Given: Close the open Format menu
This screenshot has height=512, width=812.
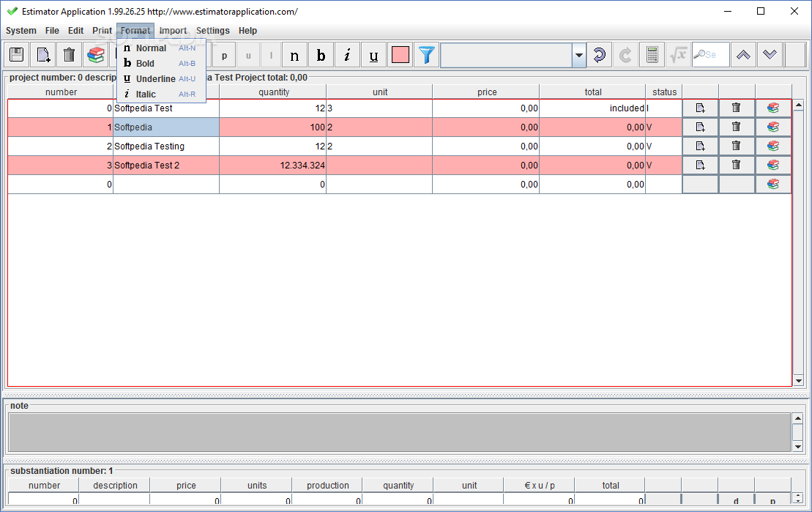Looking at the screenshot, I should [135, 31].
